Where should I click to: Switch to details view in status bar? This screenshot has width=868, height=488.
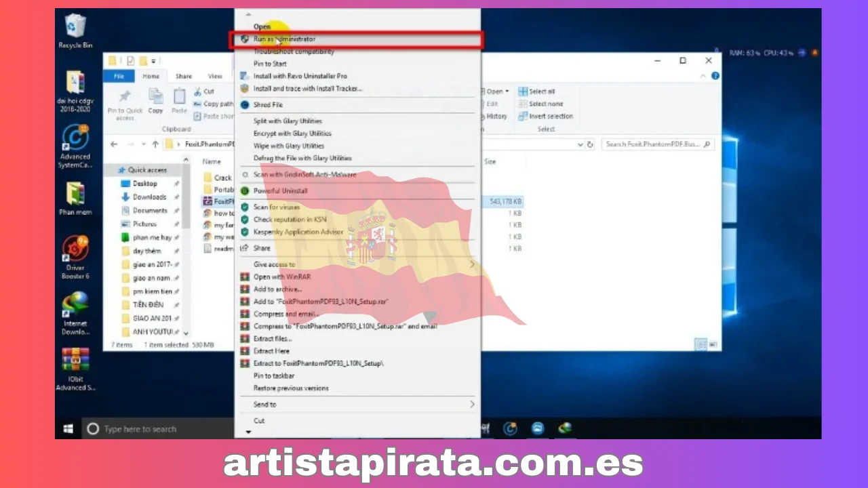click(701, 344)
